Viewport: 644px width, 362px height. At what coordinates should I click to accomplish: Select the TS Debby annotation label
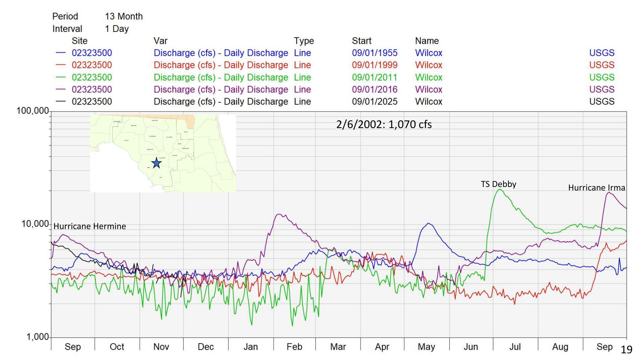point(498,184)
